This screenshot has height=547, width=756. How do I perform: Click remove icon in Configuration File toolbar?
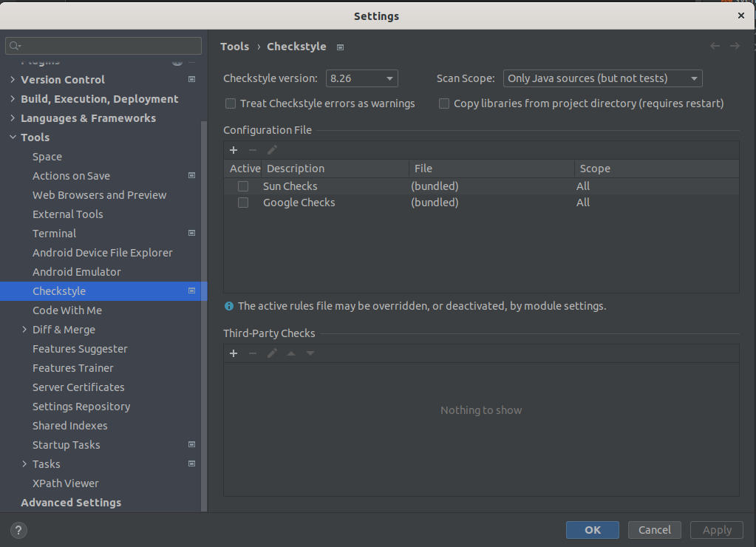tap(253, 150)
